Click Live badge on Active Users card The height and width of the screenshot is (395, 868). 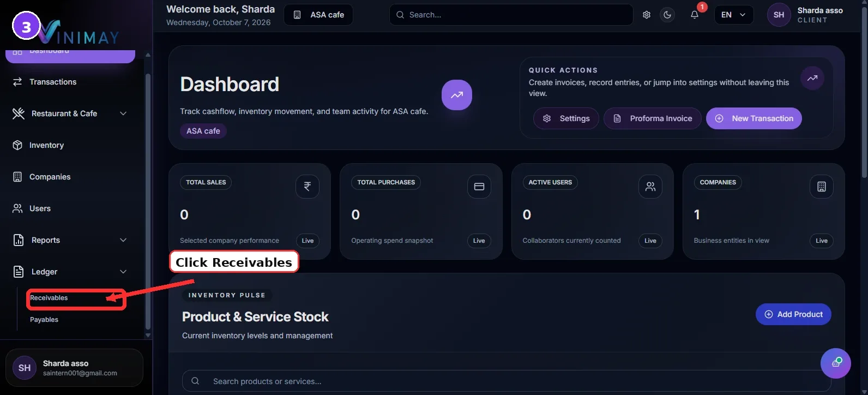(x=650, y=241)
